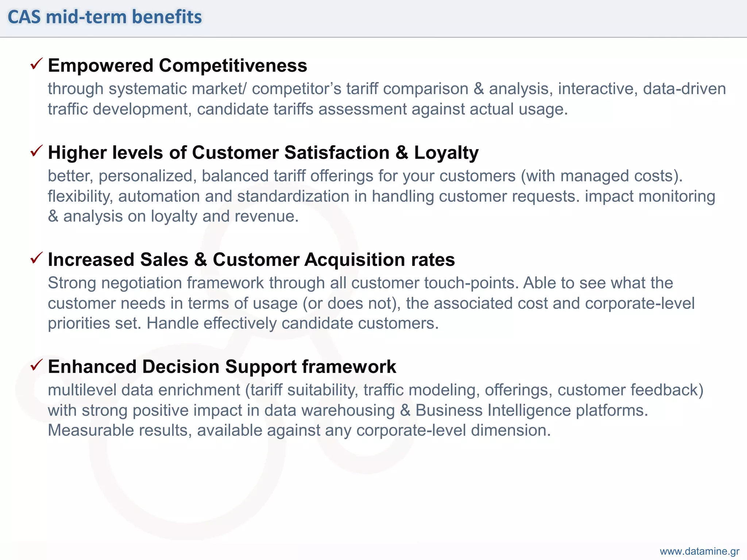Open the www.datamine.gr link
The height and width of the screenshot is (560, 747).
coord(700,551)
